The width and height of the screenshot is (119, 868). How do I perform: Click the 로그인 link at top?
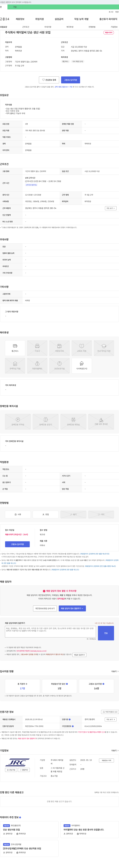(x=111, y=12)
